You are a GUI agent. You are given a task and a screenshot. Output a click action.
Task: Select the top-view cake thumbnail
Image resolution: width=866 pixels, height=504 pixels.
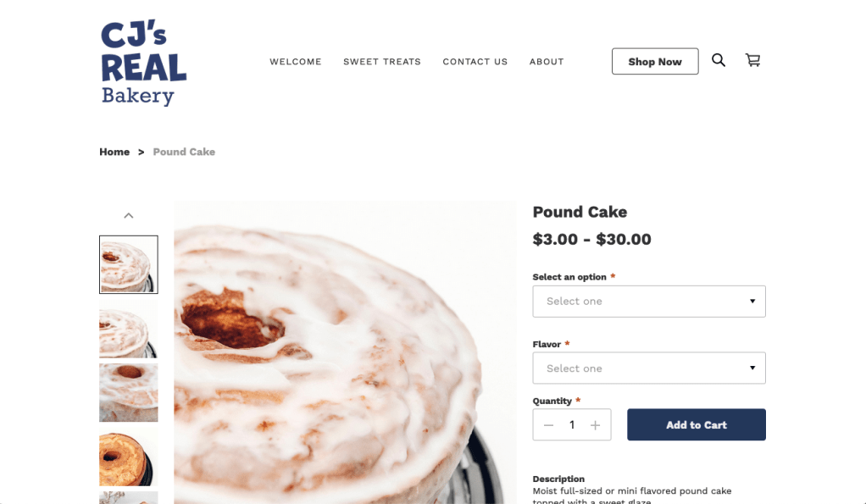click(x=129, y=393)
